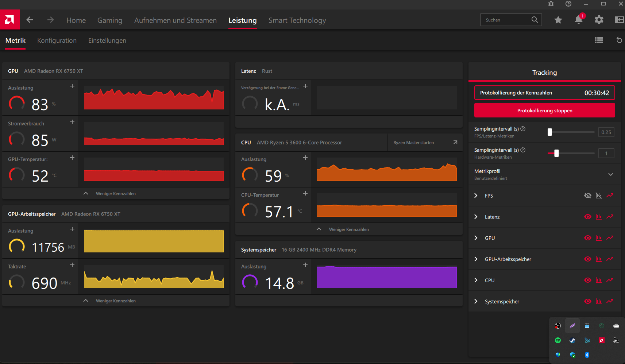Toggle line graph icon for CPU

coord(610,280)
